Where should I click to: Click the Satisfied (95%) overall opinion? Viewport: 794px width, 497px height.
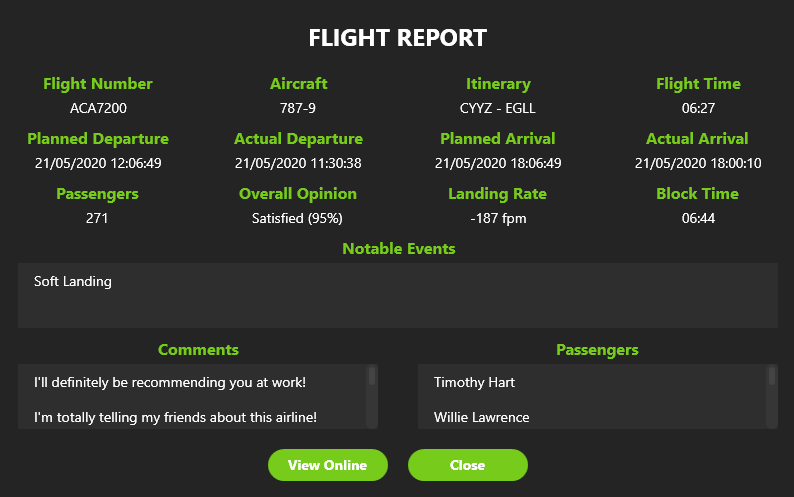(298, 218)
